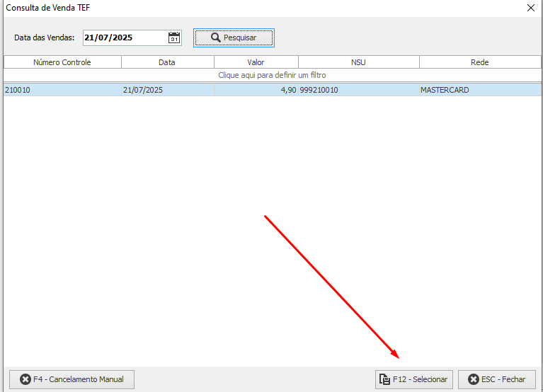Click the Pesquisar search button
Screen dimensions: 543x392
tap(234, 38)
